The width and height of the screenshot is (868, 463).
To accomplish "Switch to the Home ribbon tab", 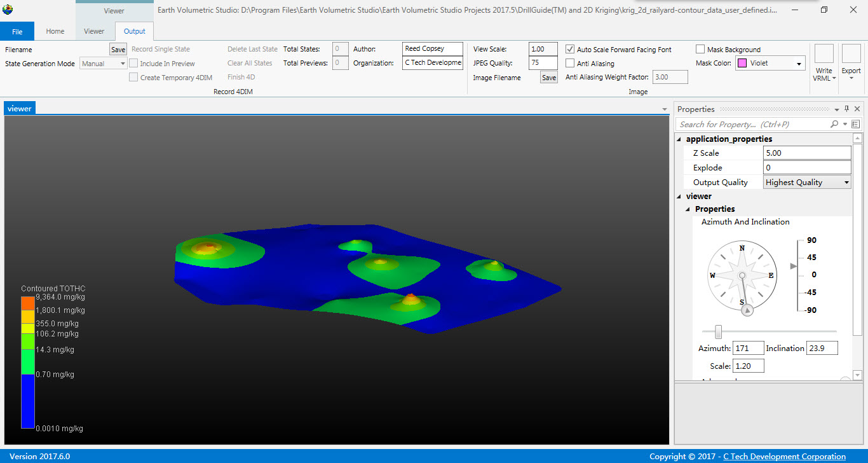I will (x=55, y=31).
